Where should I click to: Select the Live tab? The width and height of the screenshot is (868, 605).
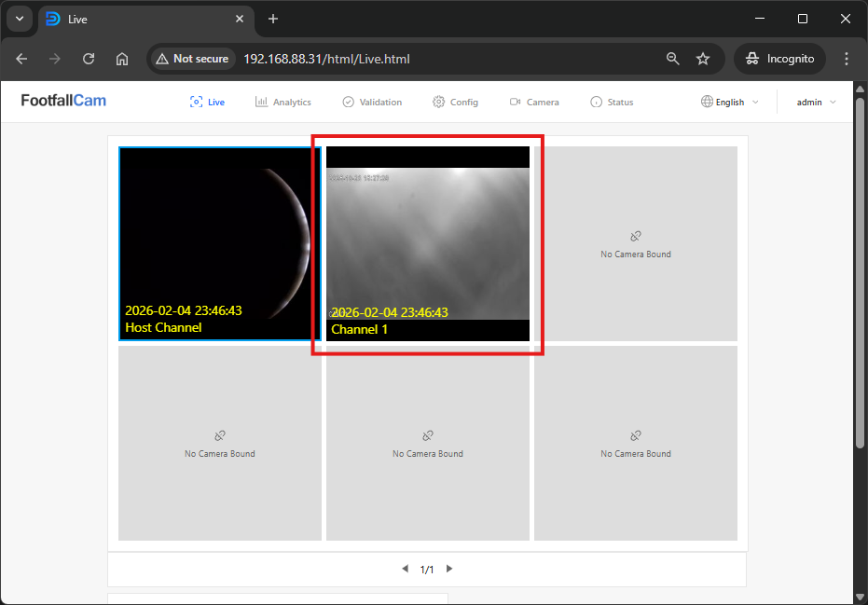pos(207,103)
